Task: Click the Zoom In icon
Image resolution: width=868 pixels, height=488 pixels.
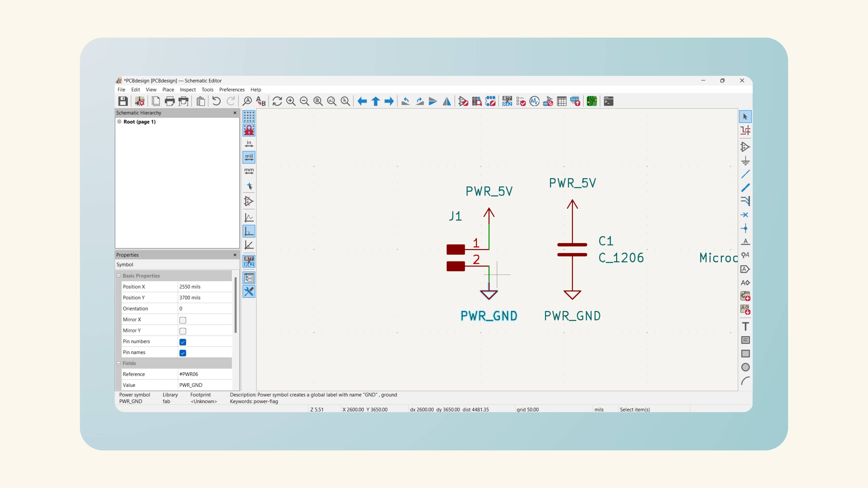Action: pyautogui.click(x=291, y=101)
